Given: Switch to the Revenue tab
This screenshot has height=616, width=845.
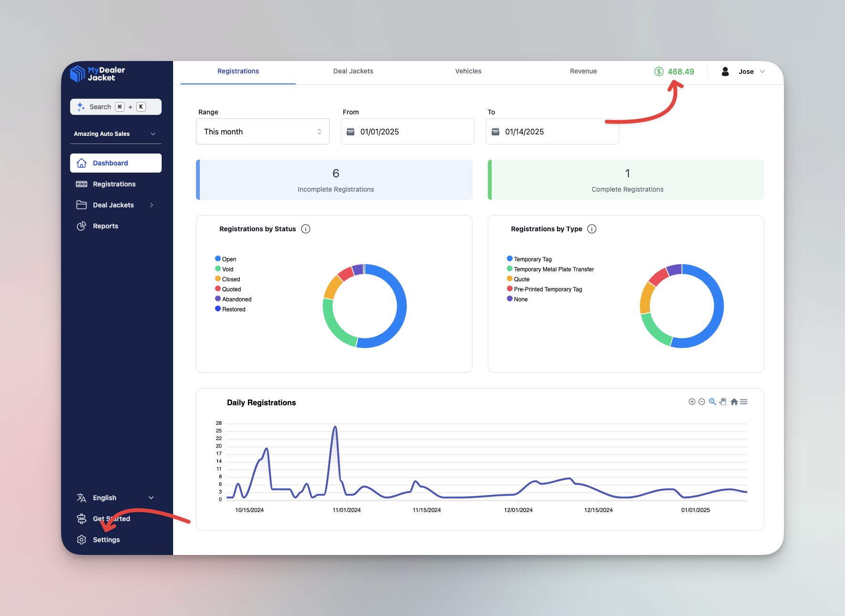Looking at the screenshot, I should click(x=583, y=71).
